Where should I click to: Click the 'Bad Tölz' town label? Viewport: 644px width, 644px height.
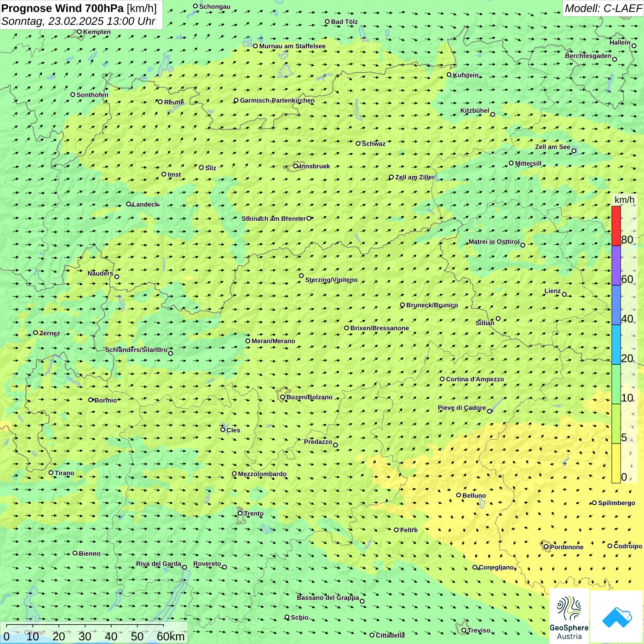tap(344, 22)
